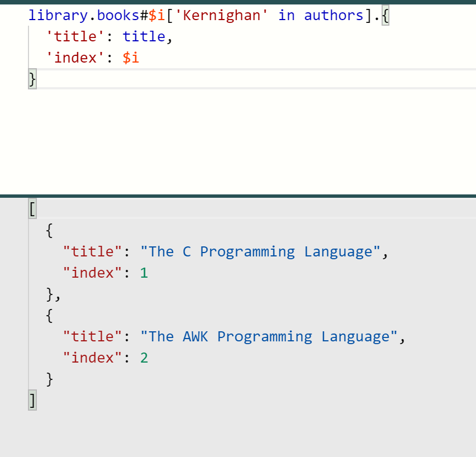Click the 'index' key in the query
476x457 pixels.
click(x=75, y=58)
